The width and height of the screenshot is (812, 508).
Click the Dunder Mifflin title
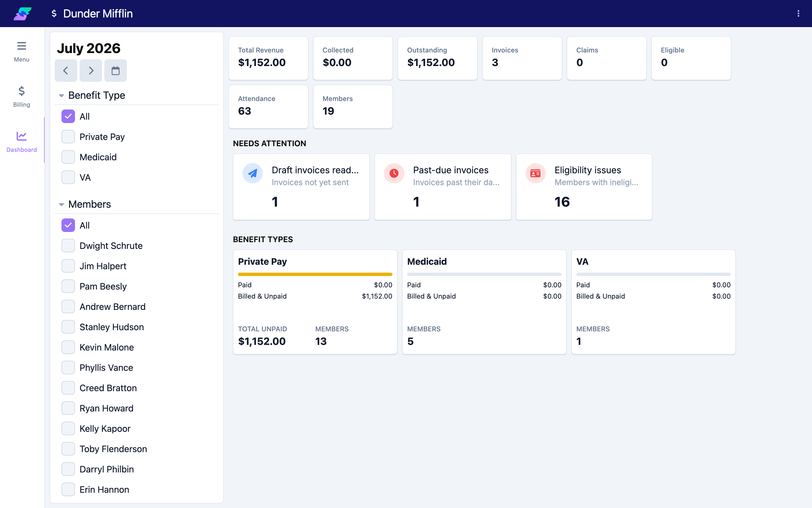coord(98,14)
